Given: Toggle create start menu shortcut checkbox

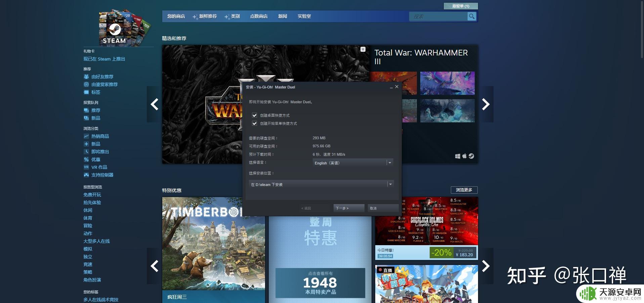Looking at the screenshot, I should pos(254,123).
